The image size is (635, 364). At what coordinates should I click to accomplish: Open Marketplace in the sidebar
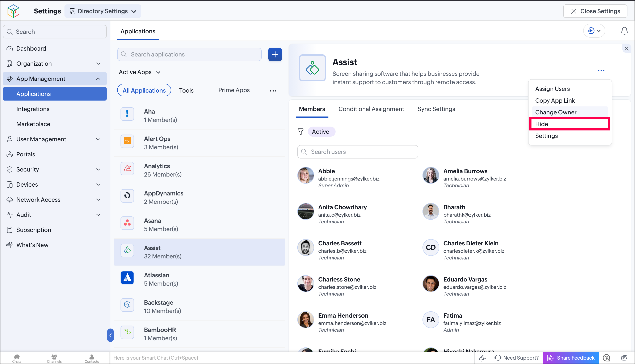(55, 124)
